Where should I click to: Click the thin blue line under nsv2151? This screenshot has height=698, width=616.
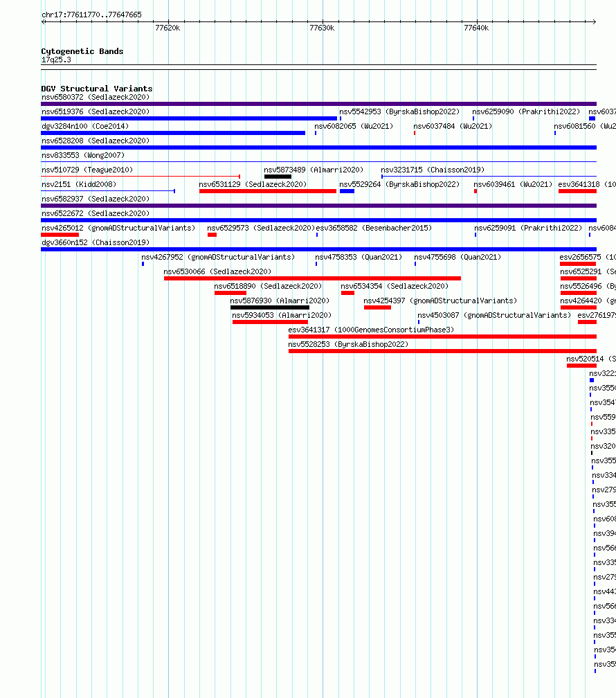pyautogui.click(x=108, y=191)
